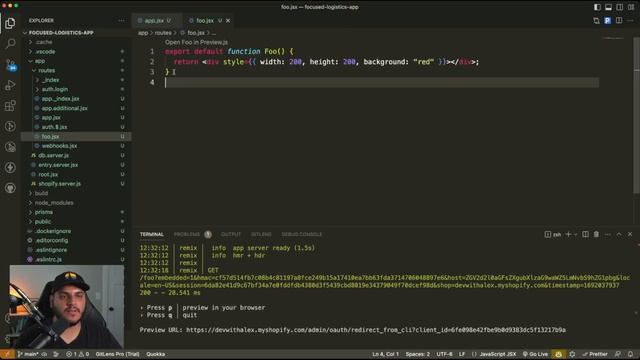This screenshot has height=360, width=640.
Task: Place cursor on empty line 4 in editor
Action: coord(382,82)
